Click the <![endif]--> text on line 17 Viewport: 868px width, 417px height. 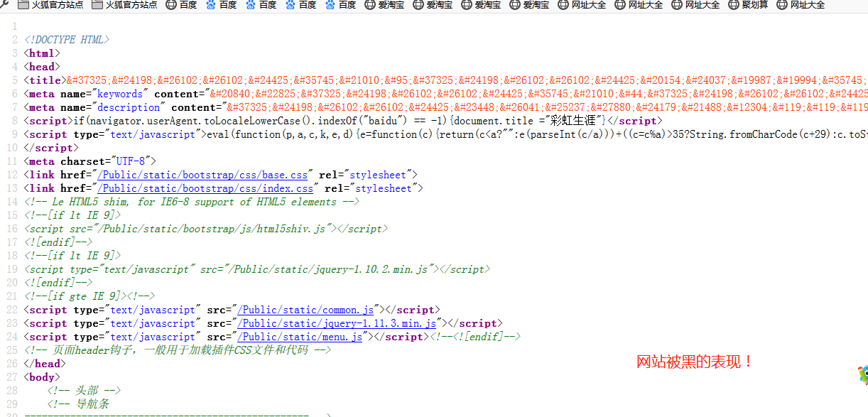tap(58, 242)
